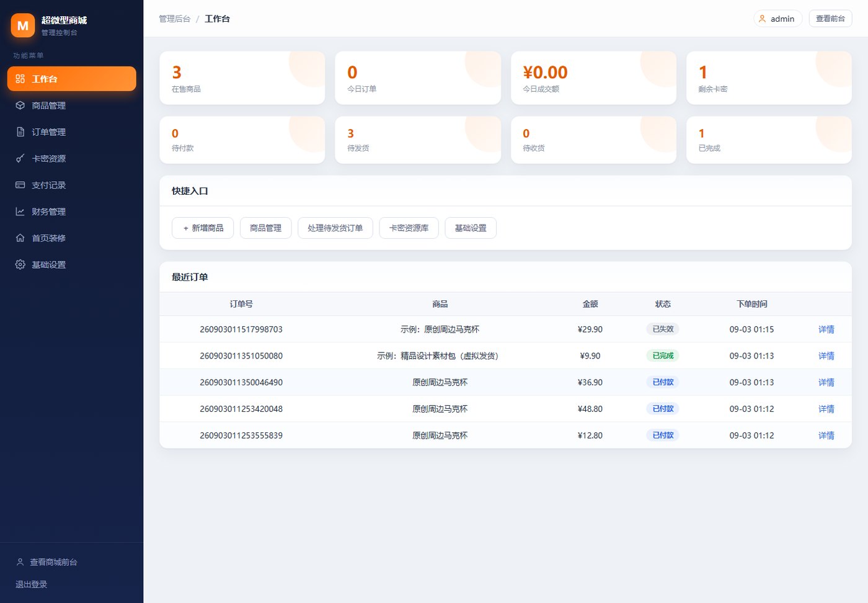Image resolution: width=868 pixels, height=603 pixels.
Task: Click the 今日成交额 stat card
Action: (x=594, y=78)
